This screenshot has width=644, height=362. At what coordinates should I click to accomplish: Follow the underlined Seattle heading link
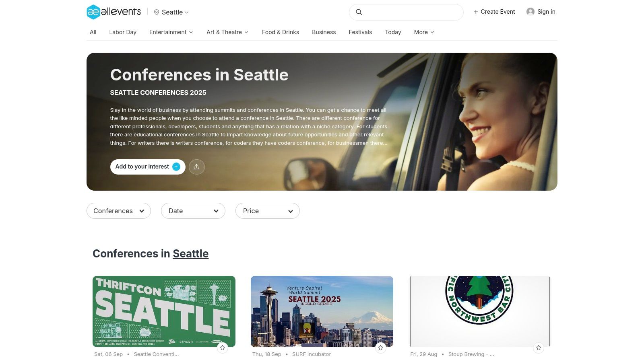pyautogui.click(x=191, y=254)
